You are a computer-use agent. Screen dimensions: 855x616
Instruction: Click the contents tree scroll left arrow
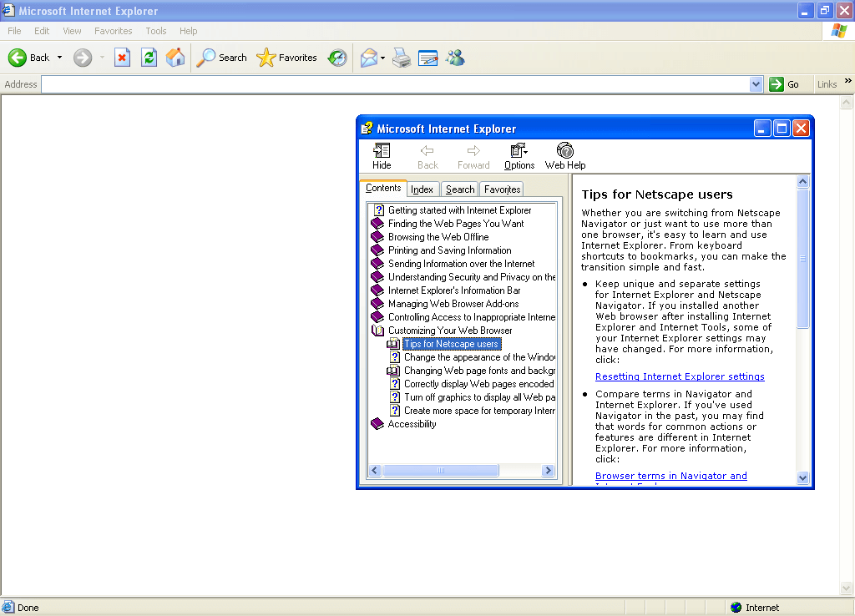click(x=375, y=471)
